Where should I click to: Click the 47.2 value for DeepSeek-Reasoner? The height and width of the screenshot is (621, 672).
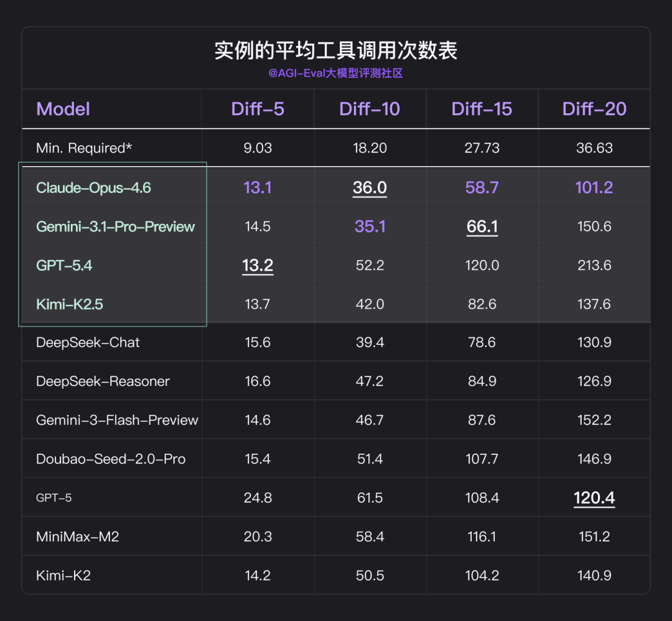click(x=370, y=381)
